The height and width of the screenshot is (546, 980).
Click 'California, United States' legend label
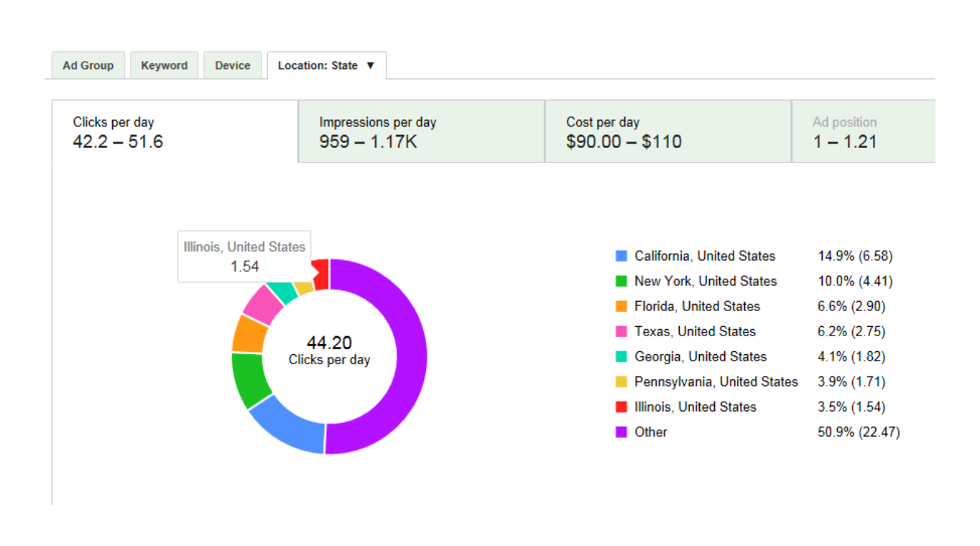coord(705,256)
